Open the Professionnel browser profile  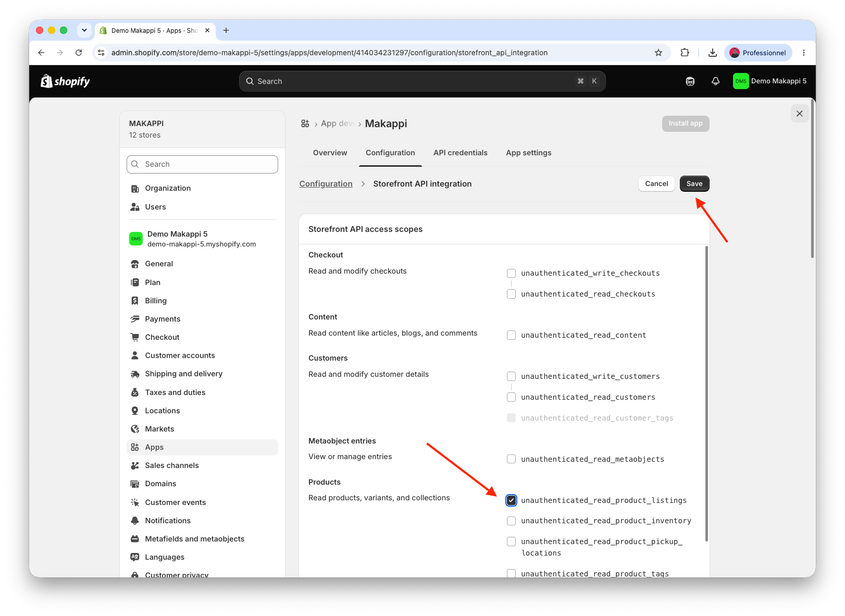pyautogui.click(x=758, y=53)
